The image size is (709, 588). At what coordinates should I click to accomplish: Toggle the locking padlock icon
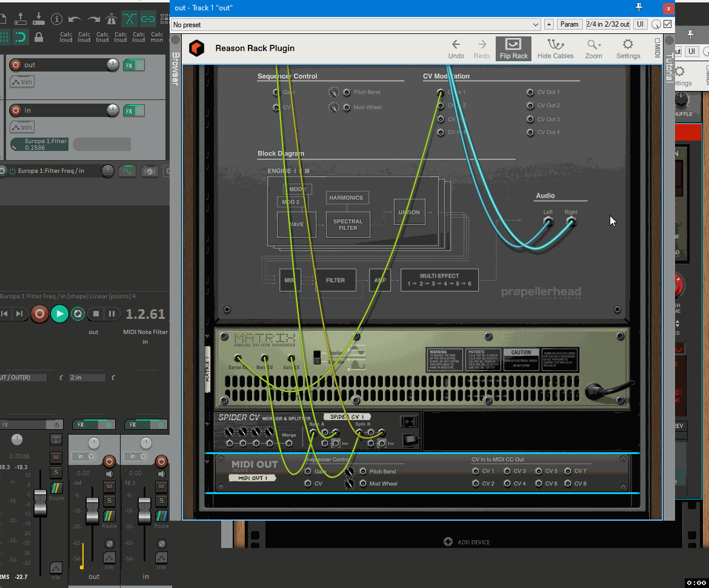click(x=39, y=36)
